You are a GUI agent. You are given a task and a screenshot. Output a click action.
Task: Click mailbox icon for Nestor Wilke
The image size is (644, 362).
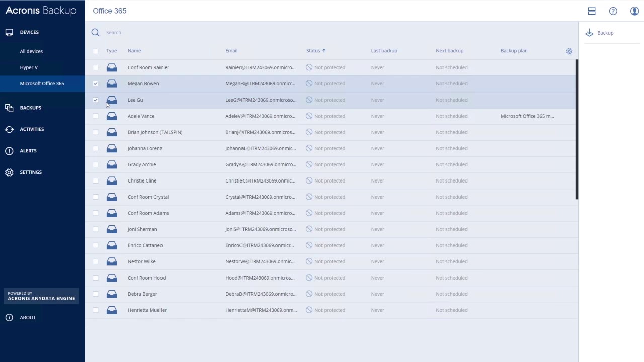(112, 261)
